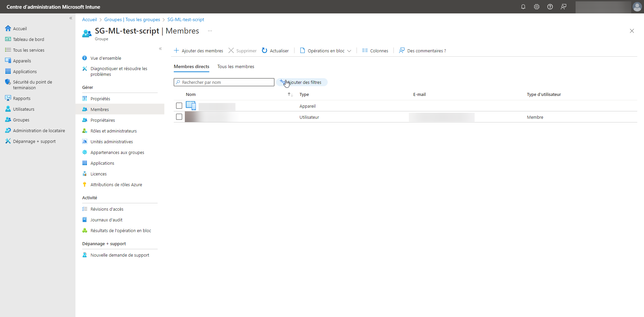Image resolution: width=644 pixels, height=317 pixels.
Task: Open Groupes | Tous les groupes breadcrumb
Action: tap(132, 19)
